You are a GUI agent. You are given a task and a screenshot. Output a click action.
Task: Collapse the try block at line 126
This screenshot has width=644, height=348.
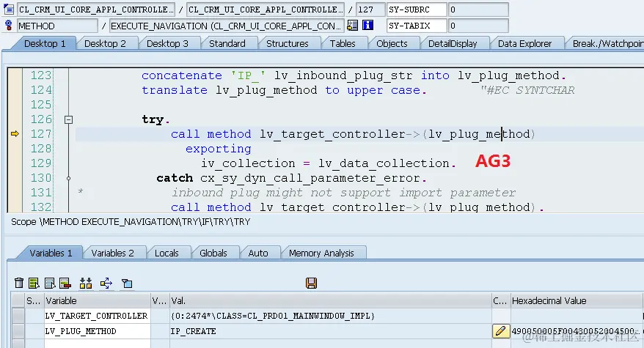[x=69, y=120]
